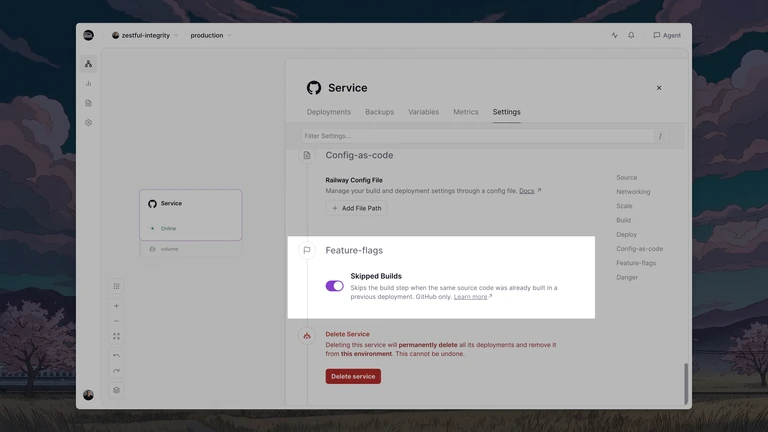
Task: Zoom in with the plus canvas icon
Action: (x=116, y=306)
